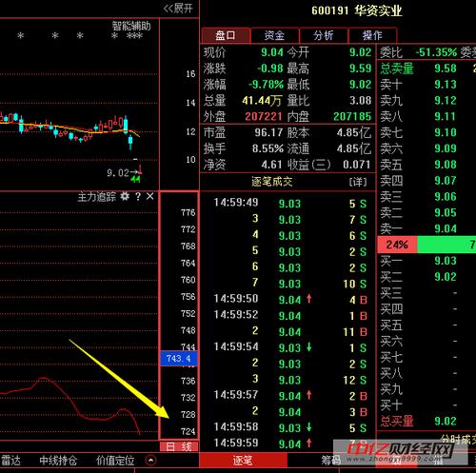Open the 中线持仓 indicator tab
476x473 pixels.
[x=58, y=460]
